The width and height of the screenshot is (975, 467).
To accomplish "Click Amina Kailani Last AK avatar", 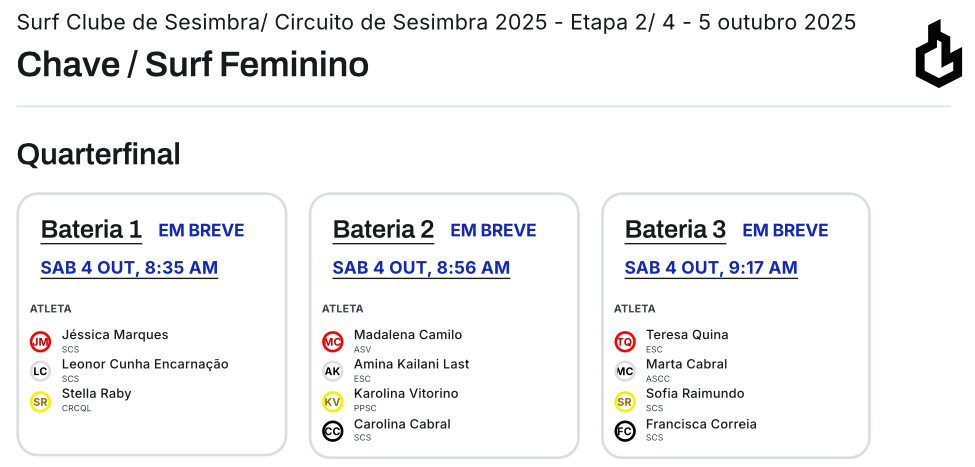I will pyautogui.click(x=332, y=371).
